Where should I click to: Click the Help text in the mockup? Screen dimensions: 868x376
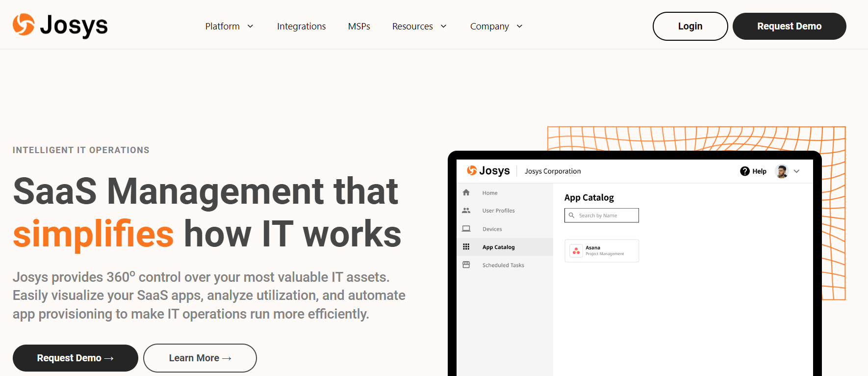(x=759, y=171)
